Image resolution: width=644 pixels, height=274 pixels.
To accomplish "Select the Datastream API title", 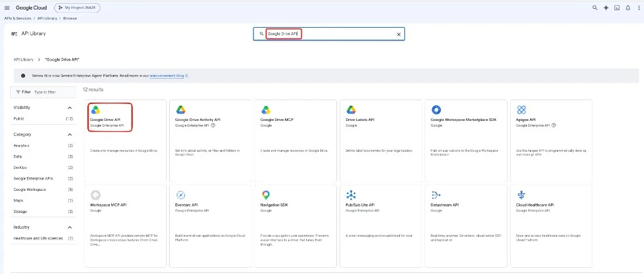I will point(445,205).
